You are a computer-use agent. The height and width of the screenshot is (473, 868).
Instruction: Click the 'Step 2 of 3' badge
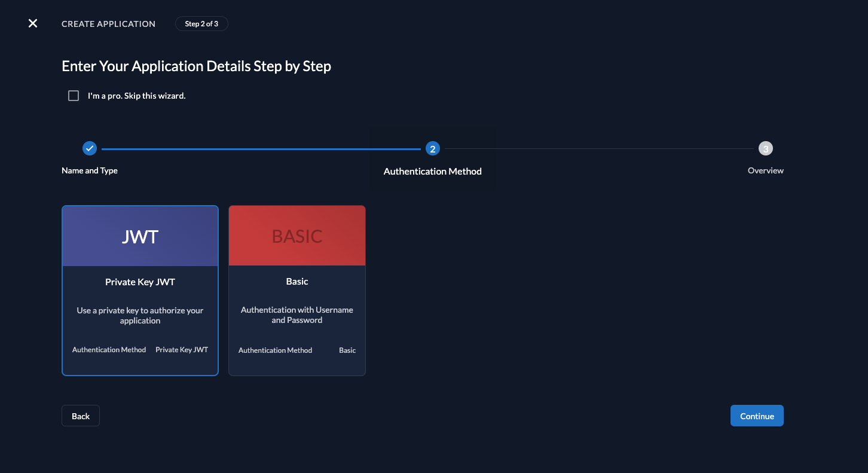click(201, 24)
